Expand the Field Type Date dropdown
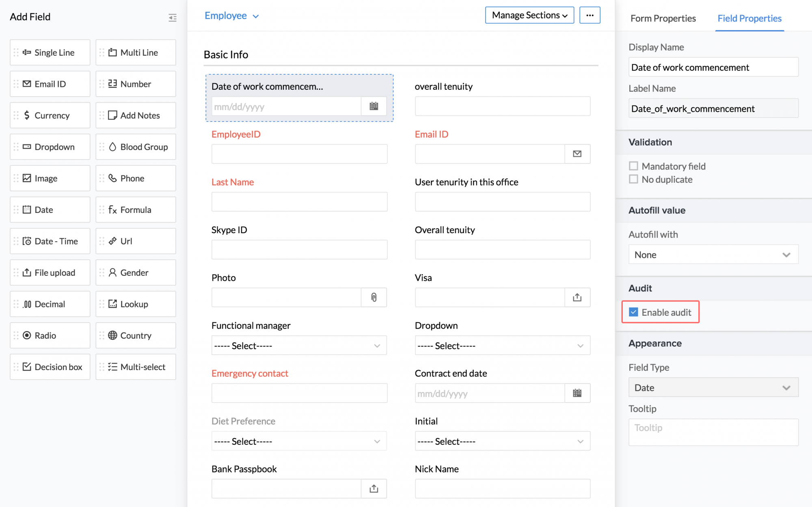812x507 pixels. (713, 388)
